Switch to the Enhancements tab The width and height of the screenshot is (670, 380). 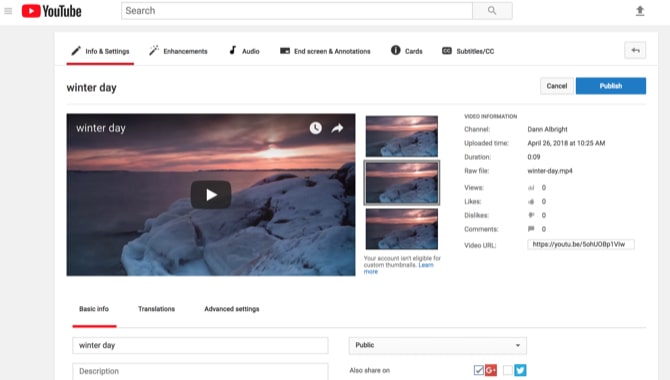pyautogui.click(x=178, y=51)
